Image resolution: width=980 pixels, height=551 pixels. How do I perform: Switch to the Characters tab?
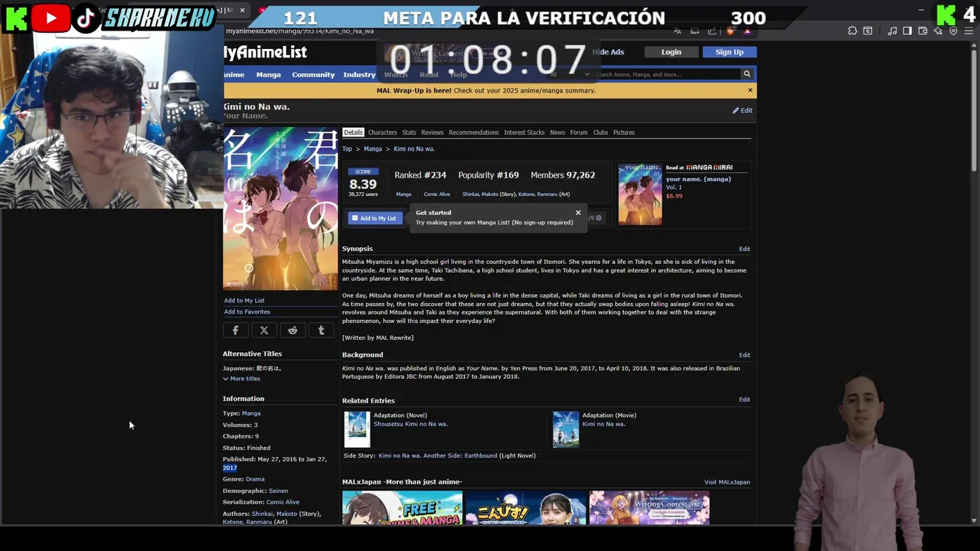[382, 132]
